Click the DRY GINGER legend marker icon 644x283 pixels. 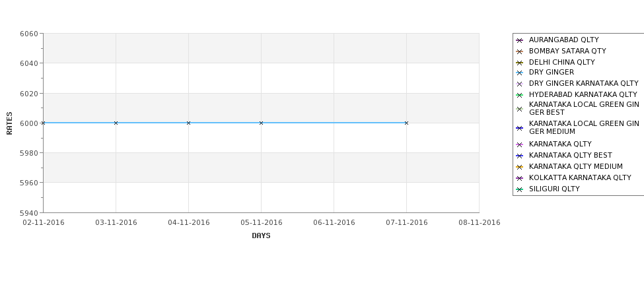point(520,73)
